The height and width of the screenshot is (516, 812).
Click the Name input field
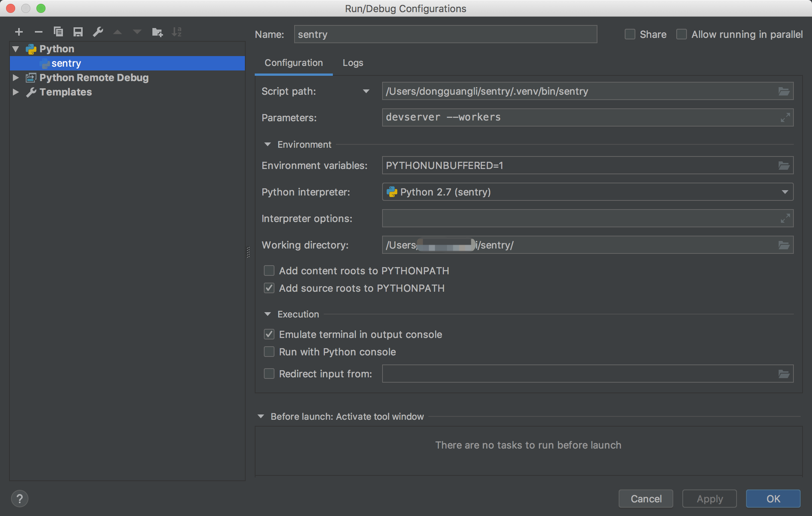445,34
